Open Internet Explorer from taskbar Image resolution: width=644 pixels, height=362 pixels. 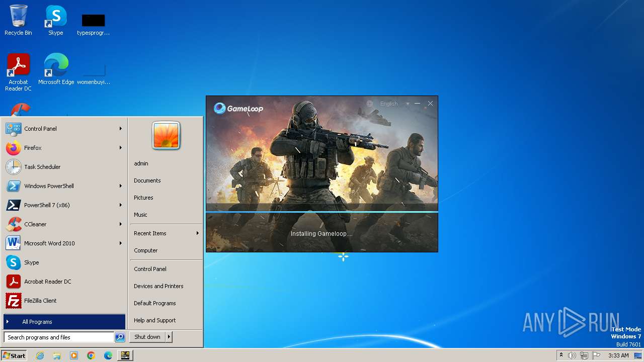click(40, 355)
